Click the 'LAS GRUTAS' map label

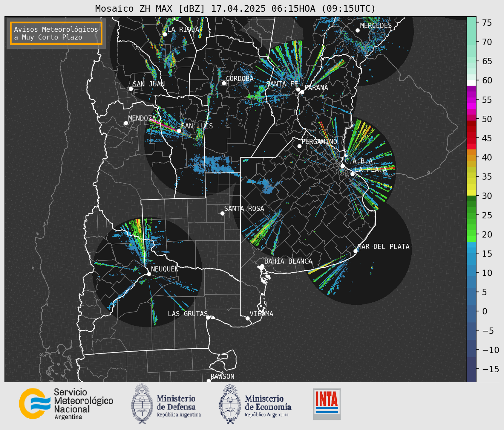[188, 314]
